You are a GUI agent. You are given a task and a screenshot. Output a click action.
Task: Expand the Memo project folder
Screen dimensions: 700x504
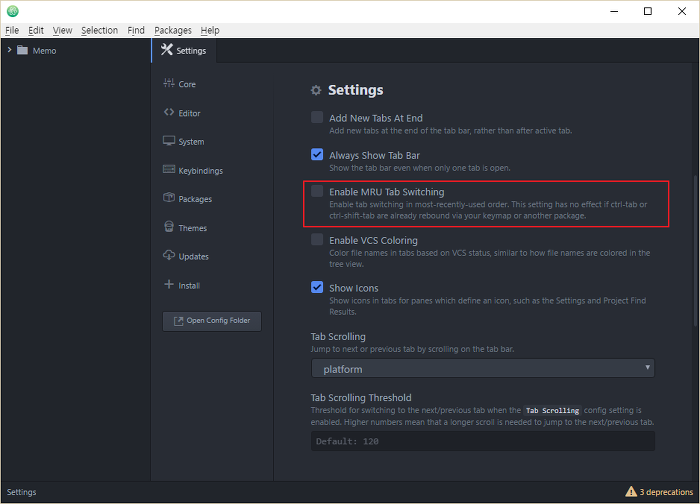(9, 50)
